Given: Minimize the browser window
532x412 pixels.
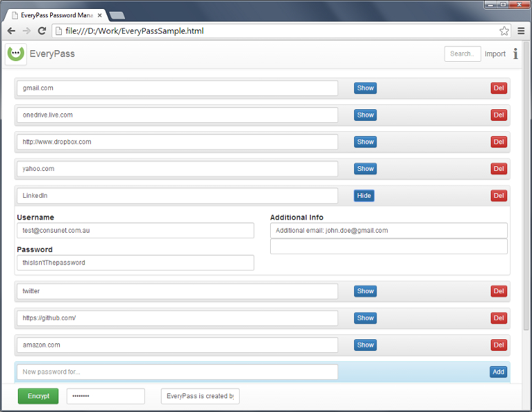Looking at the screenshot, I should point(491,5).
